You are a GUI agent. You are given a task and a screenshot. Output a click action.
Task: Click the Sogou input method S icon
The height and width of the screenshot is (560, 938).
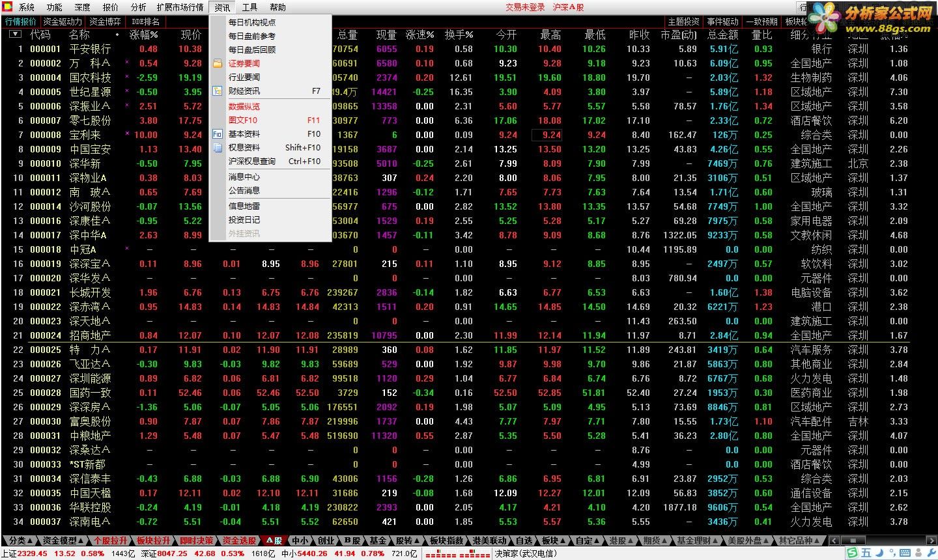(x=852, y=553)
